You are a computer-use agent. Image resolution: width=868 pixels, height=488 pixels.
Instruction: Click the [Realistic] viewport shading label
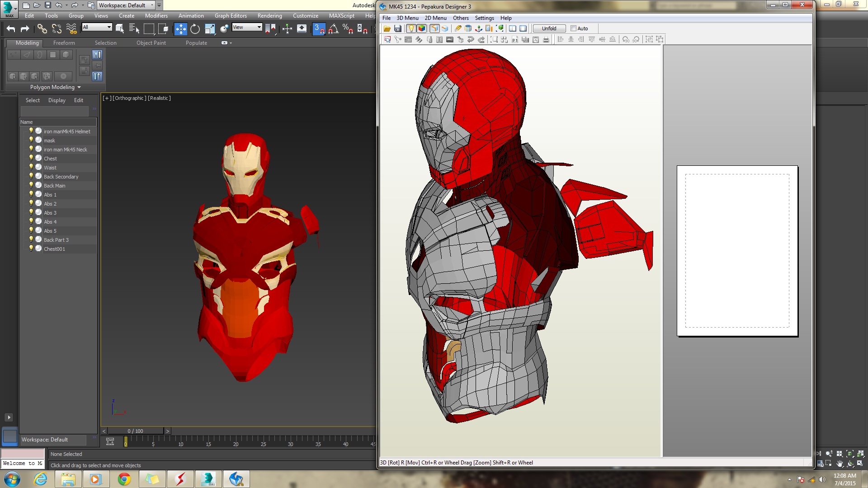pyautogui.click(x=159, y=98)
